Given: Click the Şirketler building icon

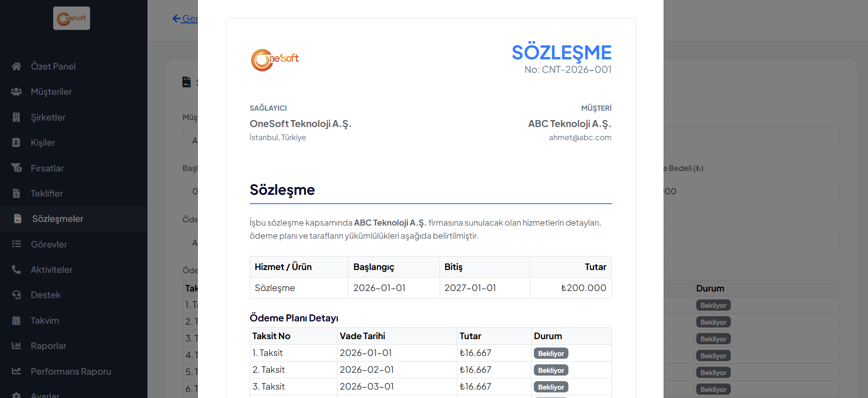Looking at the screenshot, I should [16, 117].
